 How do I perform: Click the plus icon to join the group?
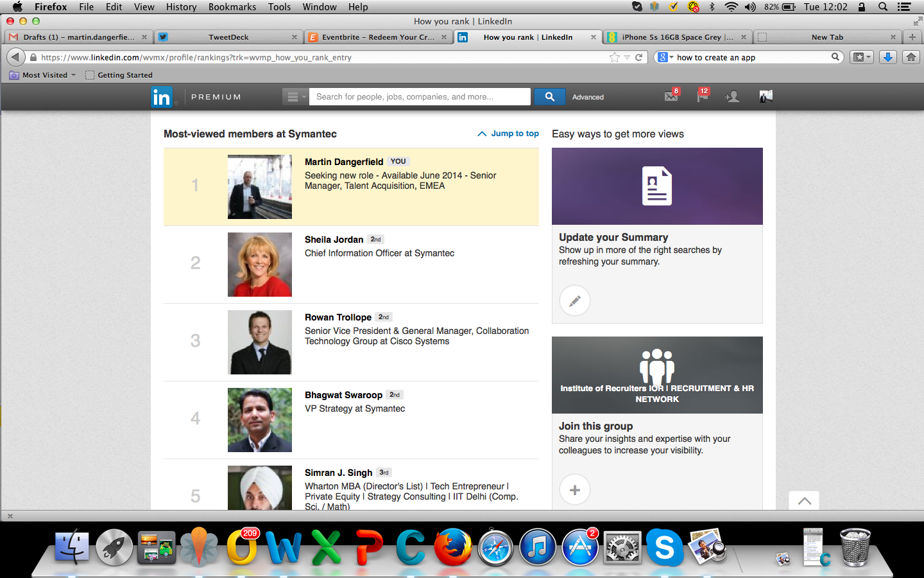pyautogui.click(x=575, y=490)
